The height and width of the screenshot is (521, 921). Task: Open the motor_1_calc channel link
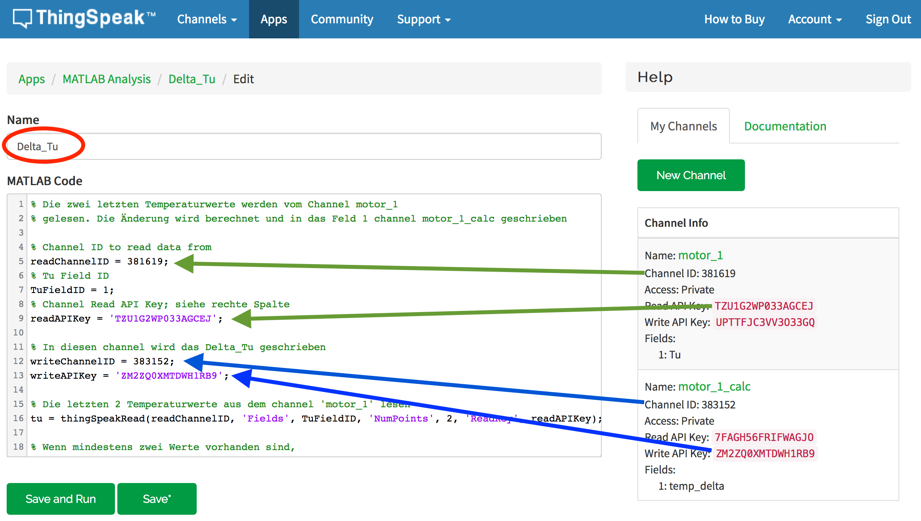(714, 386)
